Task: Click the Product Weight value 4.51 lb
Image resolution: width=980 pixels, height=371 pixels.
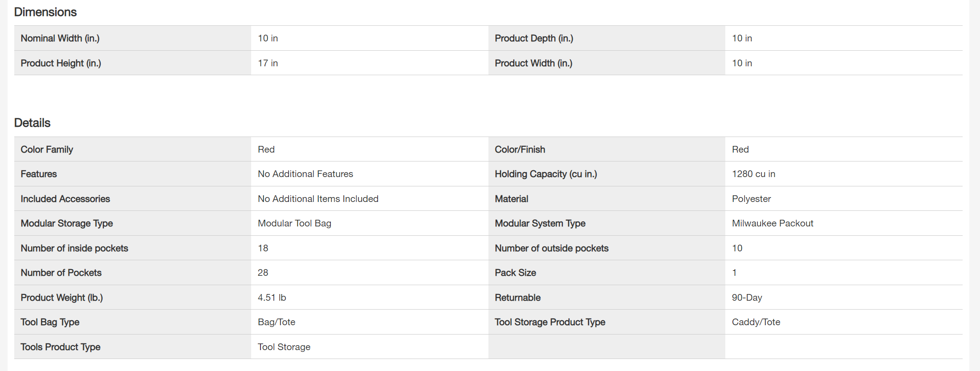Action: [x=272, y=298]
